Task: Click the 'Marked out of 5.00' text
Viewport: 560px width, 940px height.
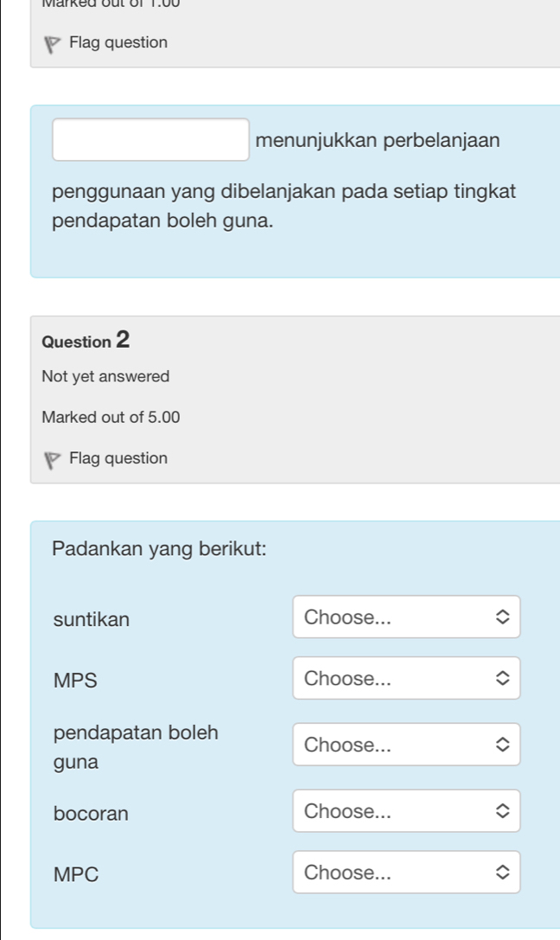Action: coord(111,418)
